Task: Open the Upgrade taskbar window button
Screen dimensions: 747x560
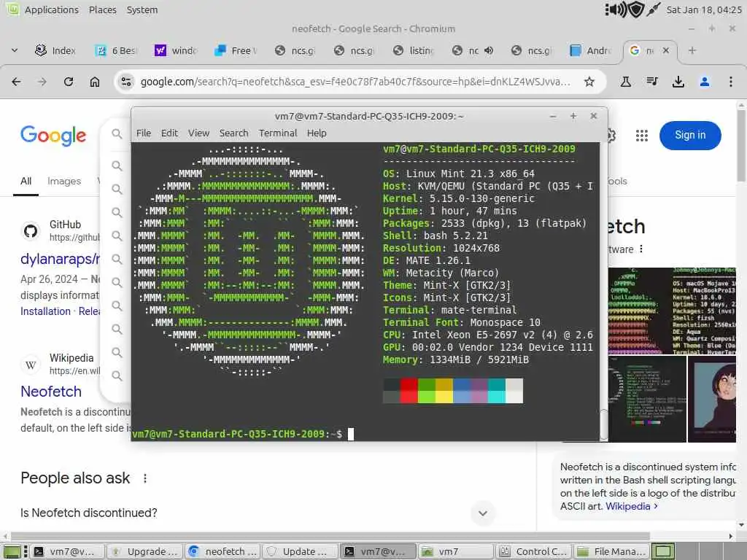Action: [144, 552]
